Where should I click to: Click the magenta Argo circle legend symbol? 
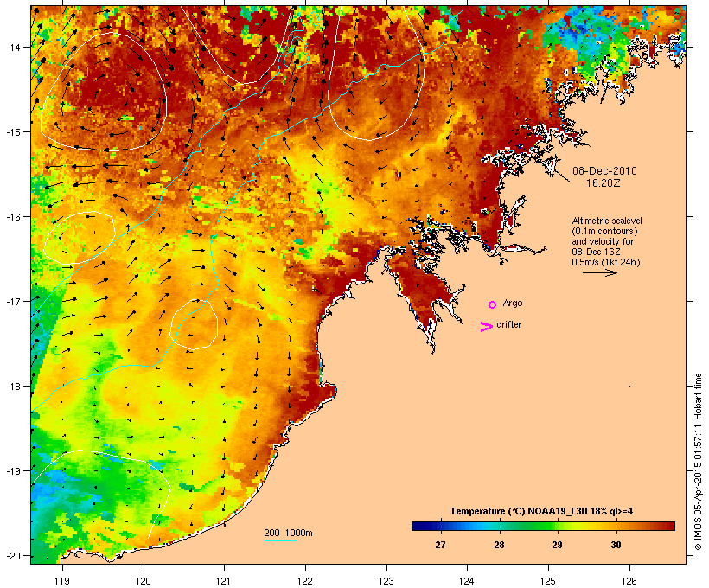coord(493,304)
